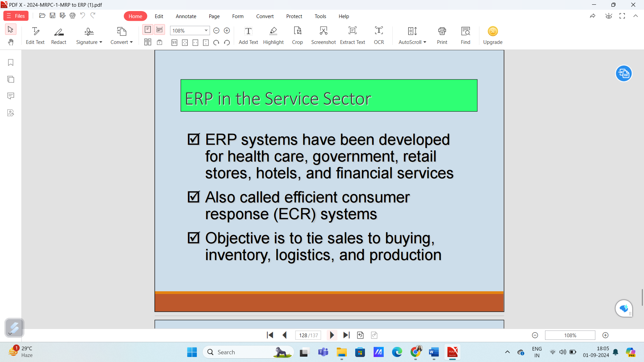Open the Form tab
The width and height of the screenshot is (644, 362).
[238, 16]
